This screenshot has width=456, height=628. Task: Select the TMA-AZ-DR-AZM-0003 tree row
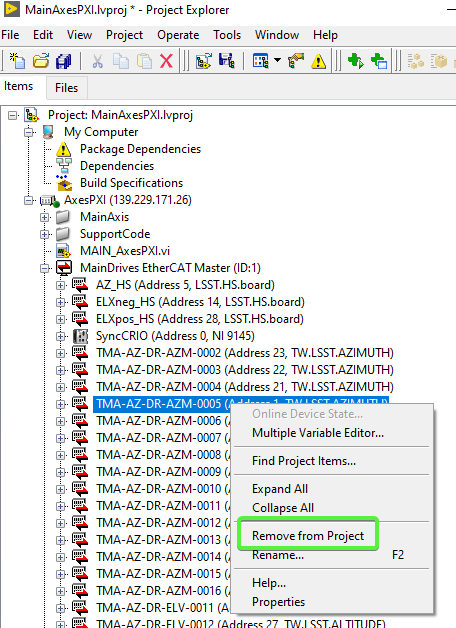245,370
